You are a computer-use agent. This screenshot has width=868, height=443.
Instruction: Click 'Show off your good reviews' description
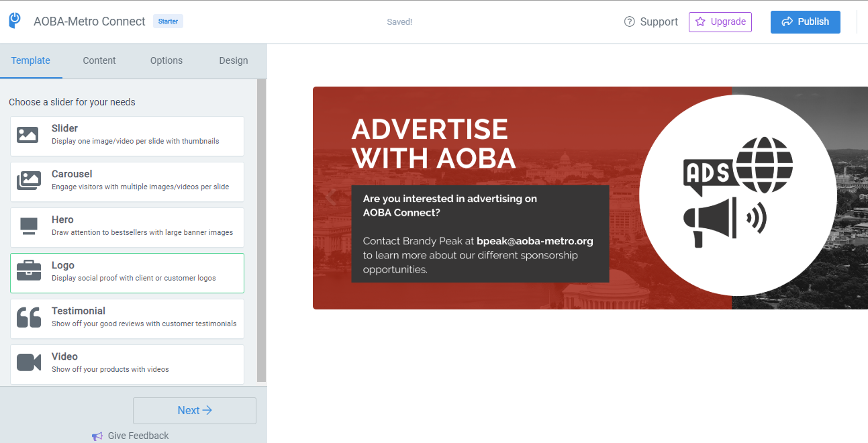[144, 324]
